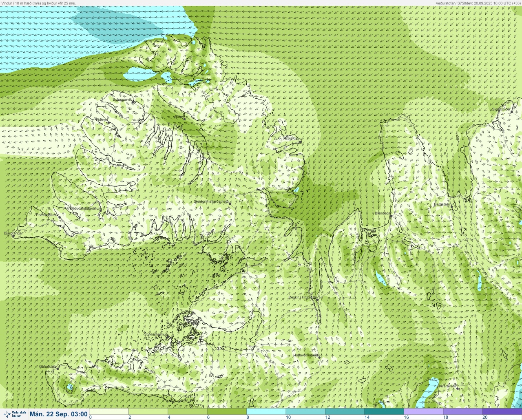Click the legend value '12'
Image resolution: width=522 pixels, height=420 pixels.
click(327, 417)
